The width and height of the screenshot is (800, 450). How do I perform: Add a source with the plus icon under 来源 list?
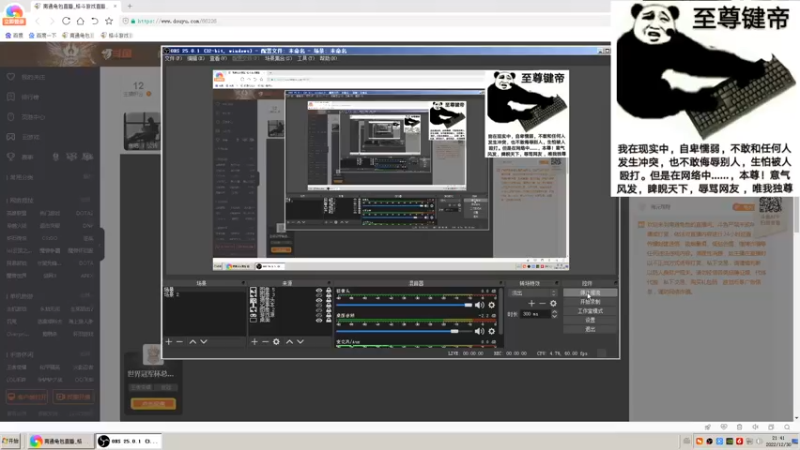pos(254,341)
